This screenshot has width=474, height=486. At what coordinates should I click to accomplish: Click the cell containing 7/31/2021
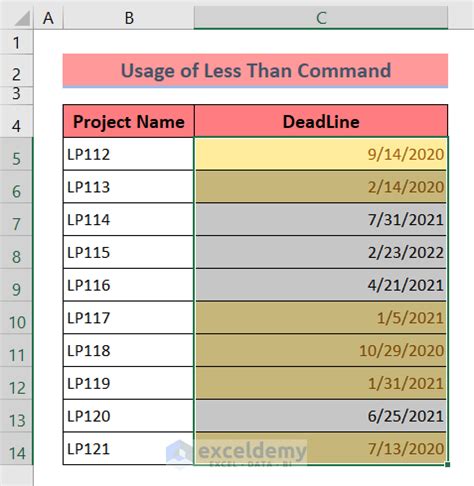tap(321, 219)
